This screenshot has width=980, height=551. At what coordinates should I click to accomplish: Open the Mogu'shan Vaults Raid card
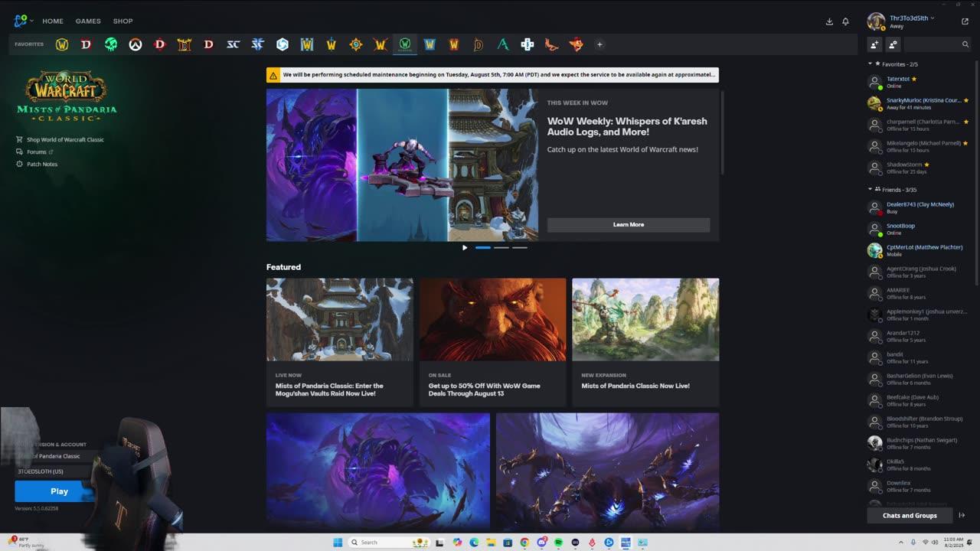coord(340,342)
